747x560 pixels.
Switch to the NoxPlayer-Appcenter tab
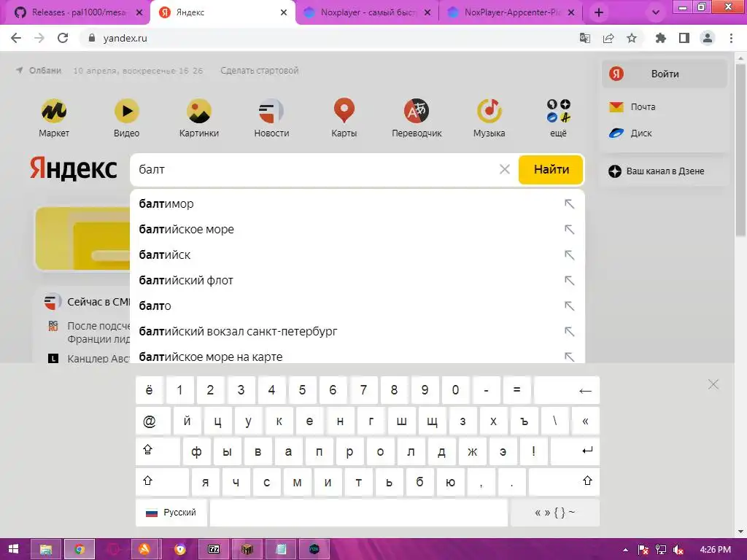[x=511, y=12]
